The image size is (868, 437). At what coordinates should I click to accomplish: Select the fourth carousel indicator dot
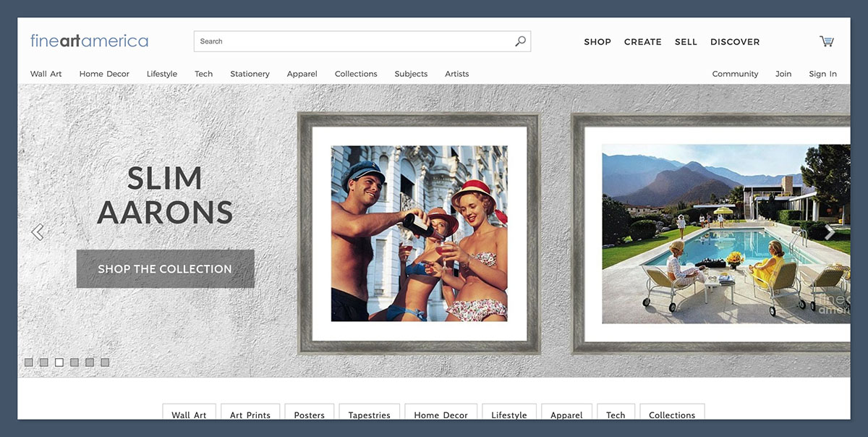(x=75, y=362)
